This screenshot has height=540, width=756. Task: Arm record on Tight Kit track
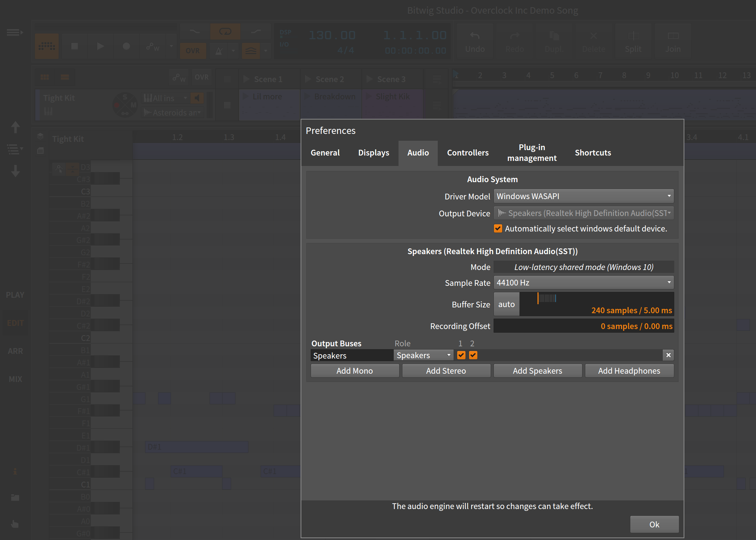point(117,105)
